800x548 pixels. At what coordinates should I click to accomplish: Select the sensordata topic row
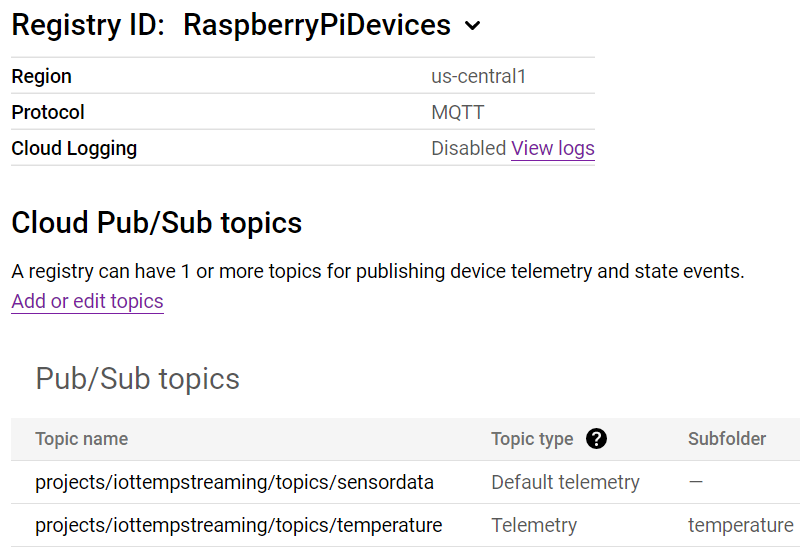pos(406,482)
